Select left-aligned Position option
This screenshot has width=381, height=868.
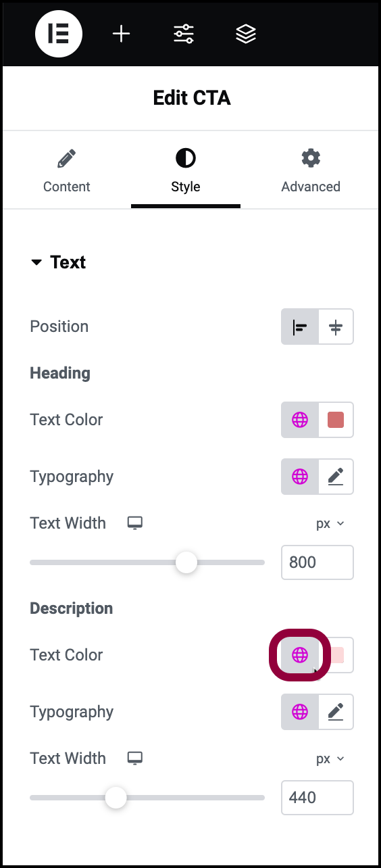[300, 327]
